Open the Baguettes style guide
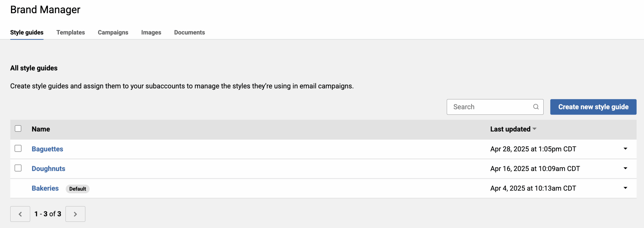This screenshot has height=228, width=644. (x=47, y=149)
